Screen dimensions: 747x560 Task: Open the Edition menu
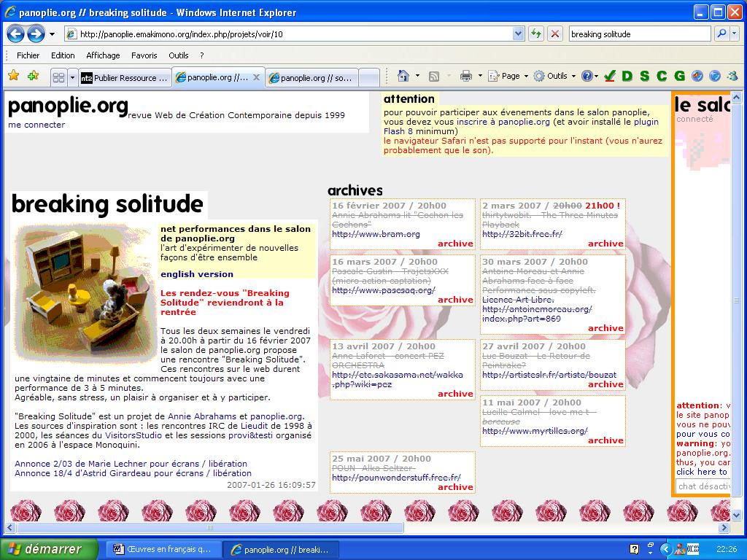[63, 55]
